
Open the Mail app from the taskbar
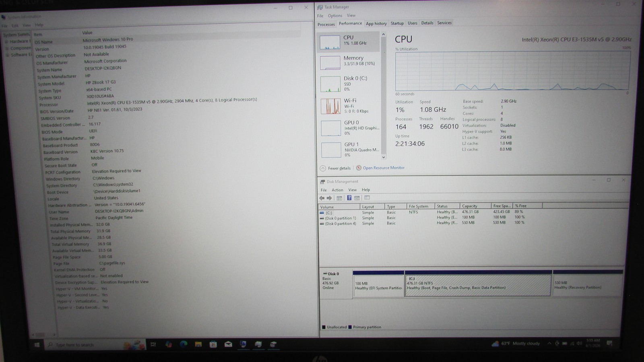(x=228, y=344)
